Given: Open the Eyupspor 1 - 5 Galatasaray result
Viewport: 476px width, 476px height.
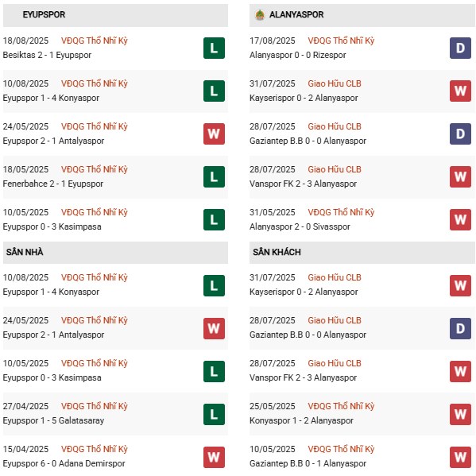Looking at the screenshot, I should 53,420.
